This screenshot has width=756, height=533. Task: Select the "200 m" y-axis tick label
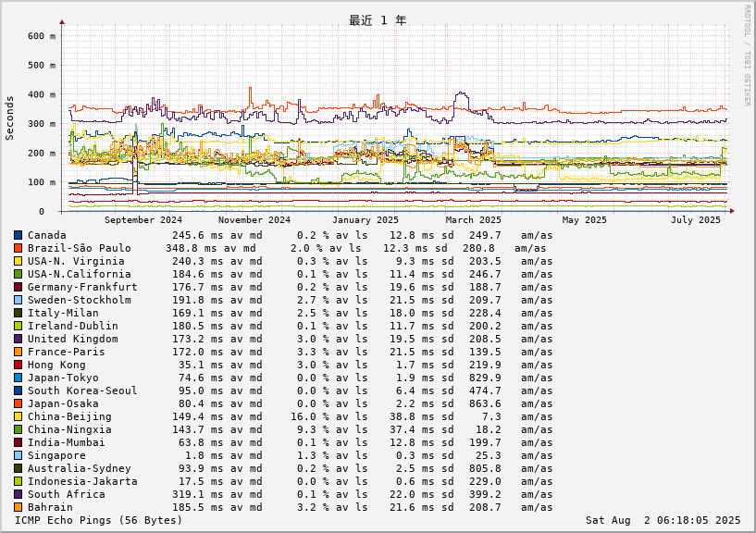tap(42, 154)
